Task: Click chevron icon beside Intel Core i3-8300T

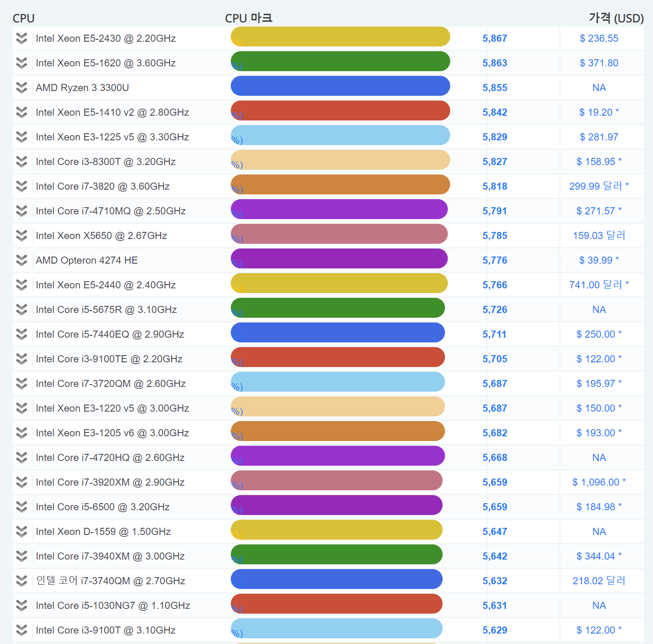Action: tap(21, 162)
